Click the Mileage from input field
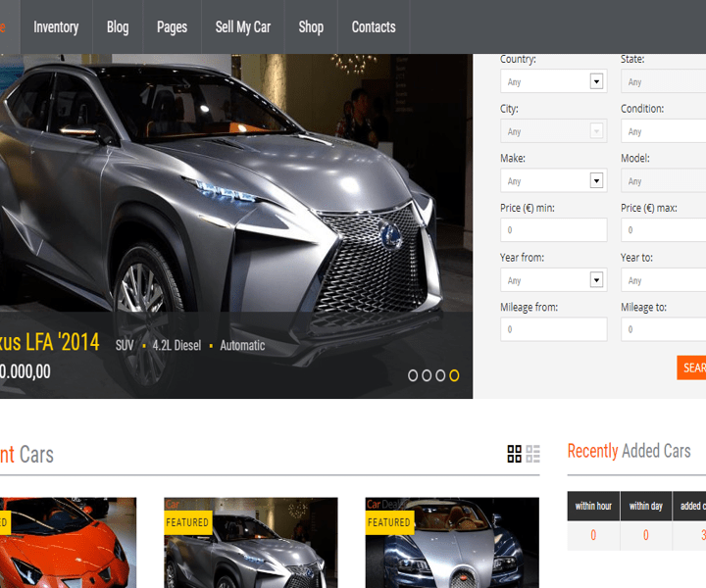Image resolution: width=706 pixels, height=588 pixels. coord(553,329)
